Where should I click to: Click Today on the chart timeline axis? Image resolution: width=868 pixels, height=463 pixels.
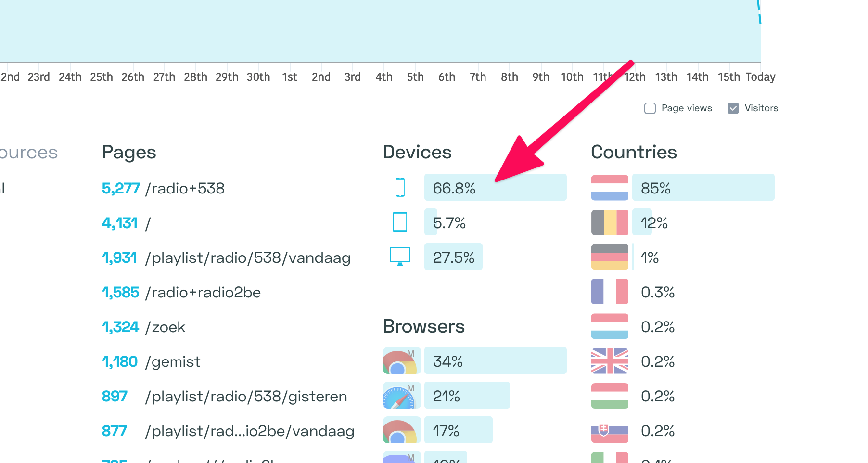(760, 77)
